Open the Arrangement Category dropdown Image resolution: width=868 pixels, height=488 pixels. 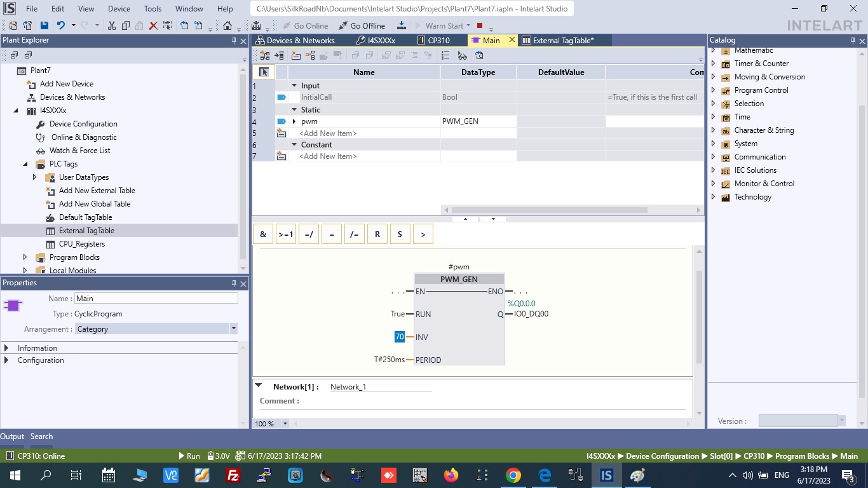[x=233, y=329]
